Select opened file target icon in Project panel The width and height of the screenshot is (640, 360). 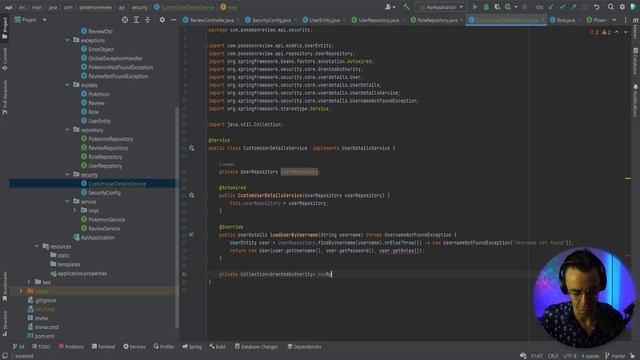pos(125,20)
